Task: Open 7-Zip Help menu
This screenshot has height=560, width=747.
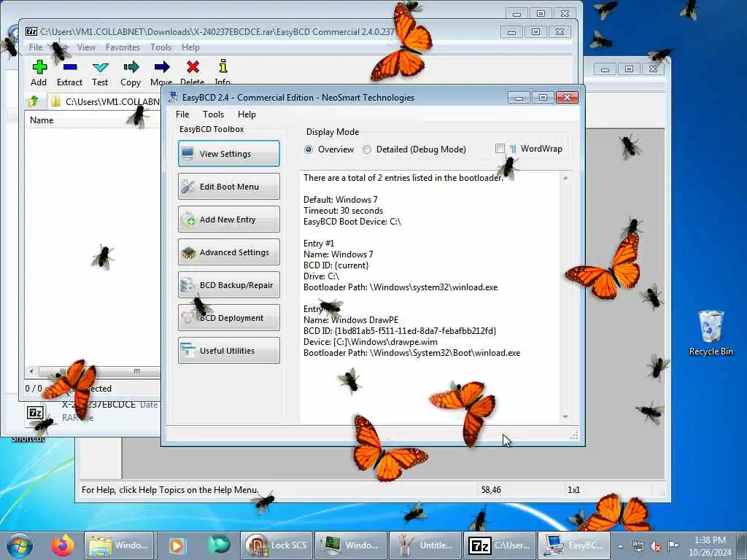Action: click(x=190, y=47)
